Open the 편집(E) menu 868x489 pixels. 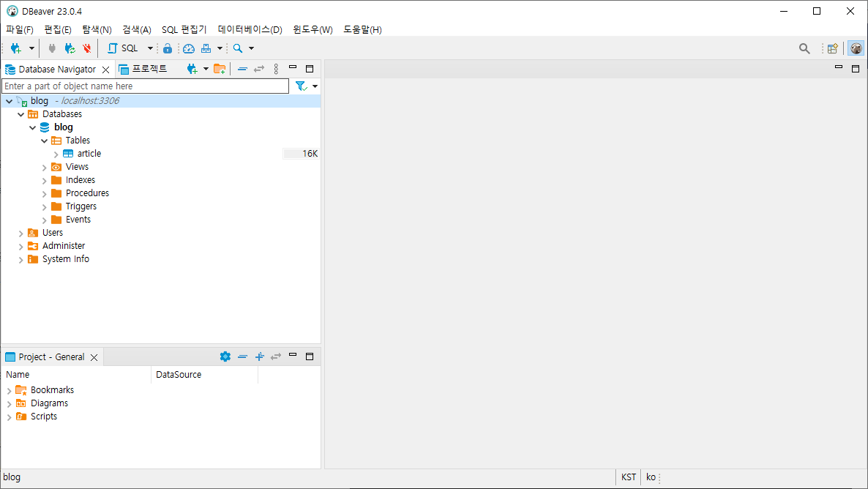click(x=58, y=30)
